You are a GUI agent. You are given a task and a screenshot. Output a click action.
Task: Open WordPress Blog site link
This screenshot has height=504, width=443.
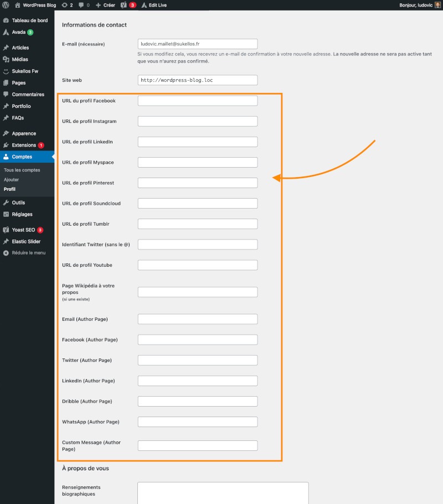[38, 5]
